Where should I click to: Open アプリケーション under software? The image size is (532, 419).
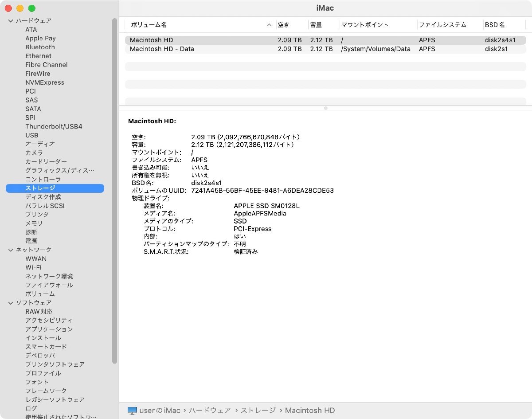(49, 329)
